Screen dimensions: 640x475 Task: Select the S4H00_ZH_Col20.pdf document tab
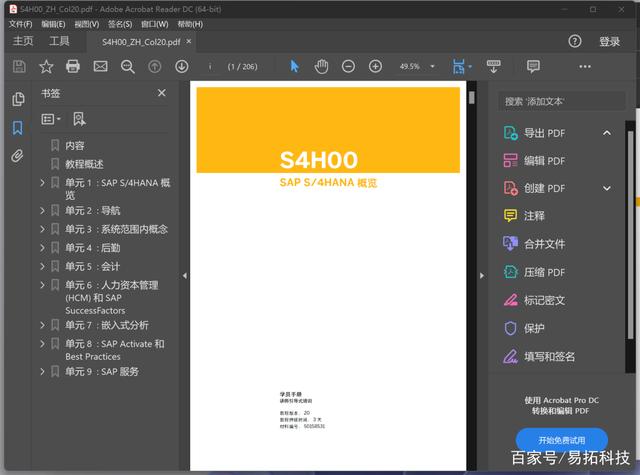141,42
